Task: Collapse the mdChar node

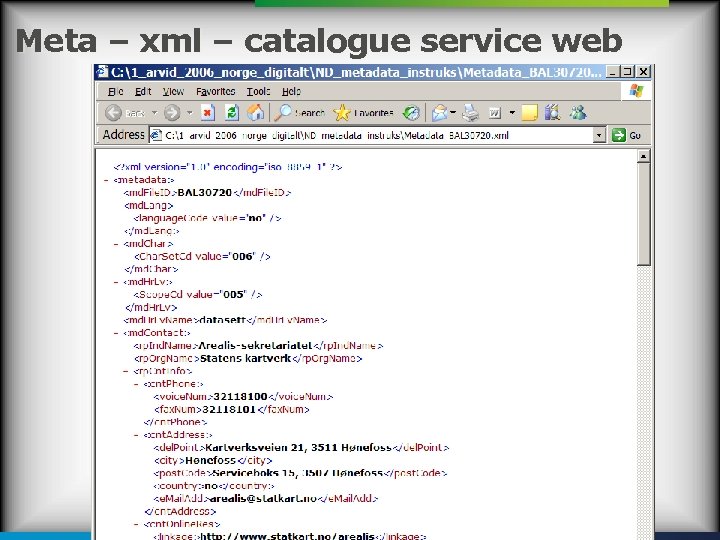Action: pos(116,244)
